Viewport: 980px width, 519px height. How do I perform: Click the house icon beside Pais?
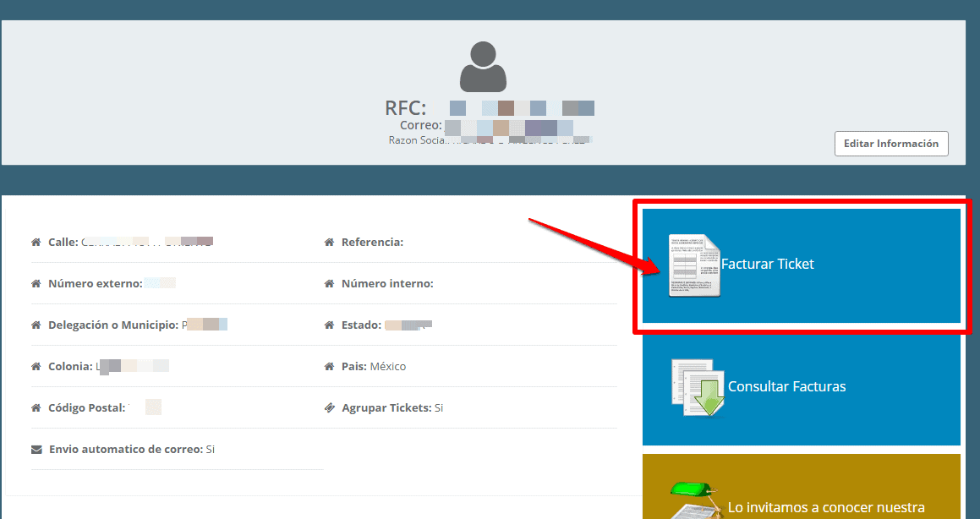click(329, 366)
